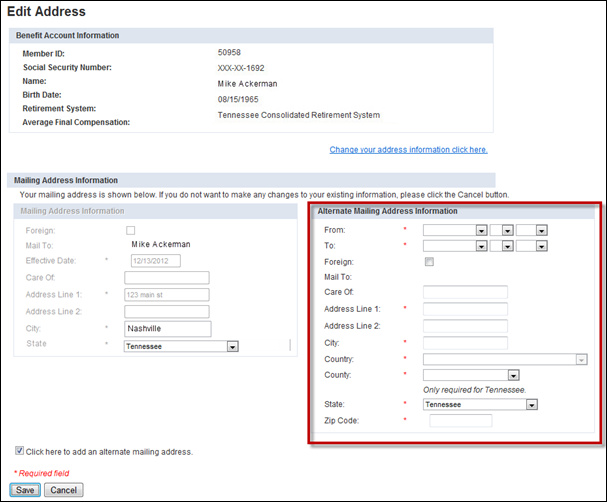Screen dimensions: 607x502
Task: Toggle Foreign checkbox in primary mailing address
Action: point(130,230)
